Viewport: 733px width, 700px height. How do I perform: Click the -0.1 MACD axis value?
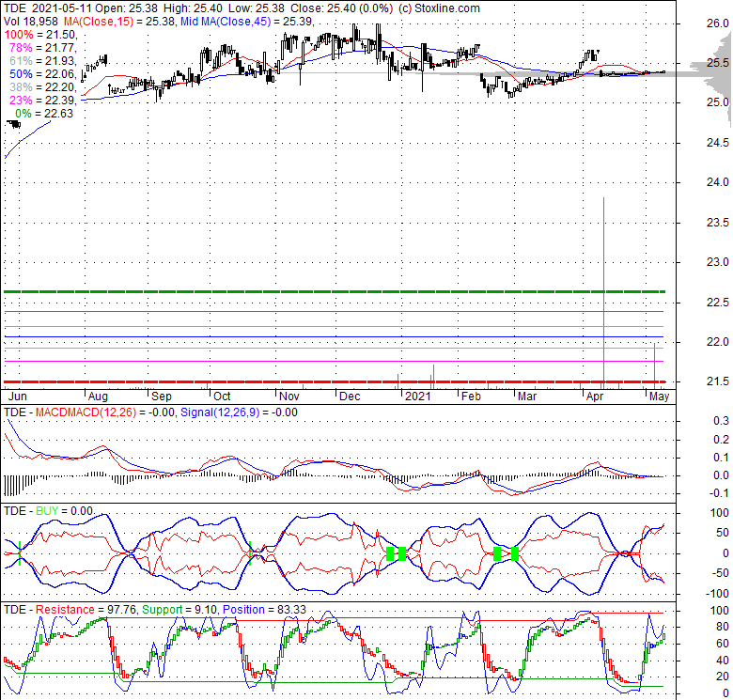[719, 493]
